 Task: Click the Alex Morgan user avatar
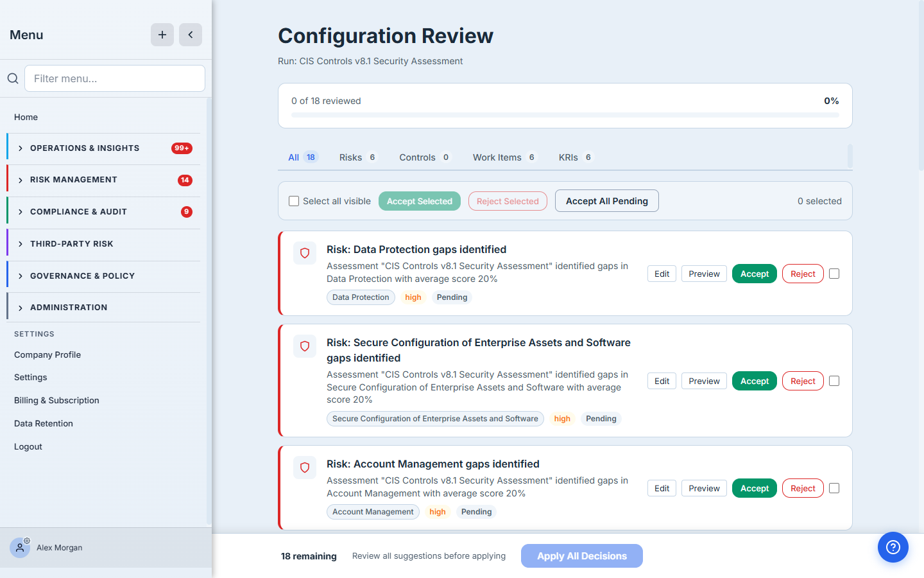coord(20,548)
